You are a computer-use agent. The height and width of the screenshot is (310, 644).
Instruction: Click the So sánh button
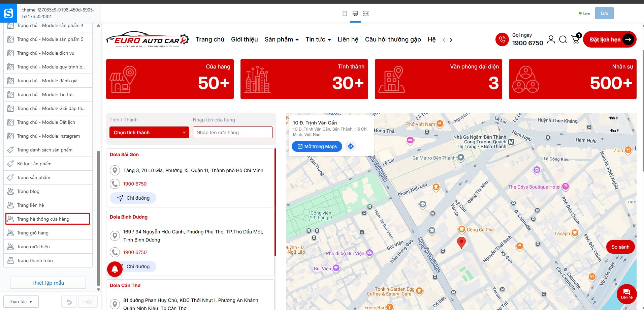tap(620, 247)
